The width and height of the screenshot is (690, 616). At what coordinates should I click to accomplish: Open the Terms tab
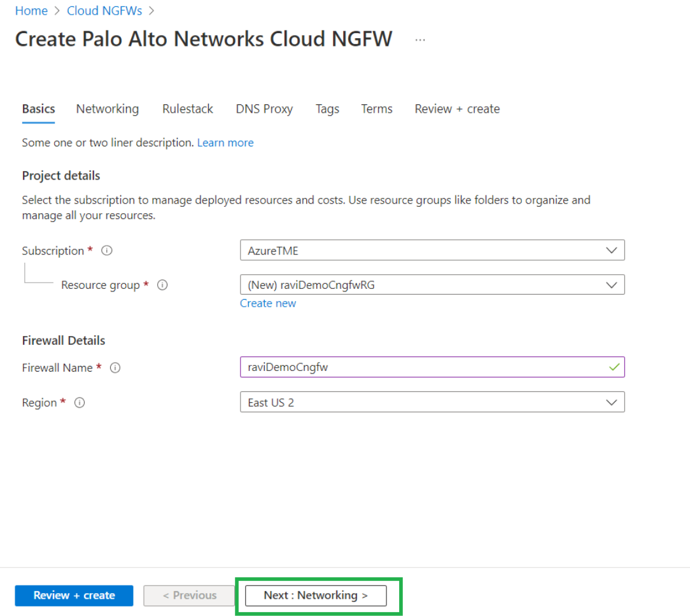[377, 109]
